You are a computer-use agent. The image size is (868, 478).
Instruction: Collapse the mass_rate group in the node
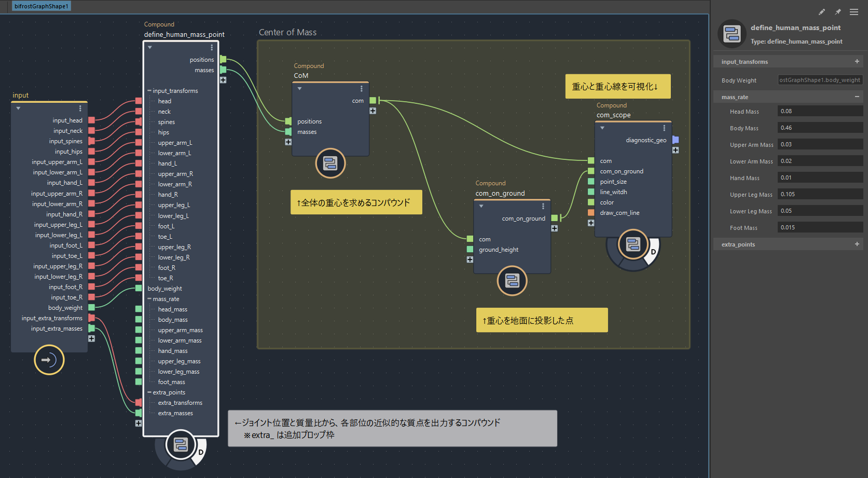(x=149, y=299)
